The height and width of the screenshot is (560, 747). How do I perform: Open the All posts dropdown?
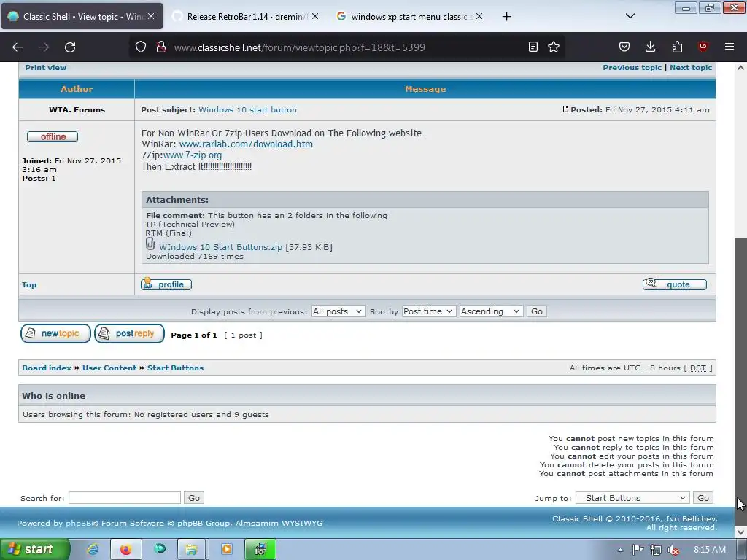click(338, 311)
